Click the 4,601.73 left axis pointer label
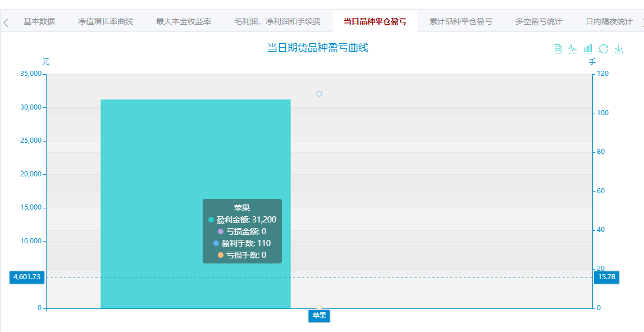The width and height of the screenshot is (644, 332). coord(27,277)
